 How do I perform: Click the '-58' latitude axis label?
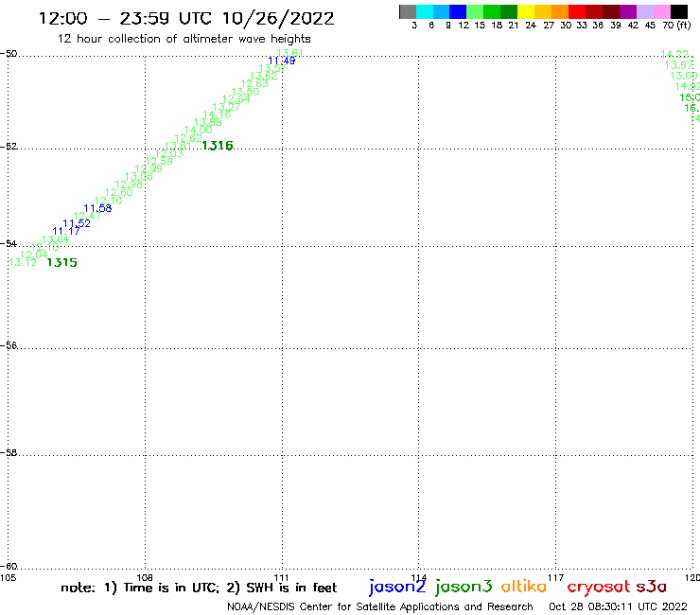pos(9,453)
